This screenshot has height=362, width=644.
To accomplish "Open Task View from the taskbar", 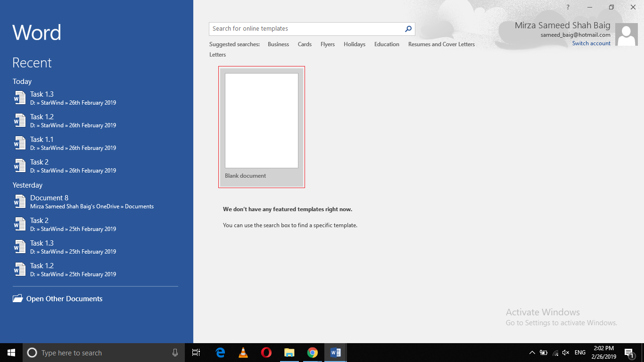I will [196, 353].
